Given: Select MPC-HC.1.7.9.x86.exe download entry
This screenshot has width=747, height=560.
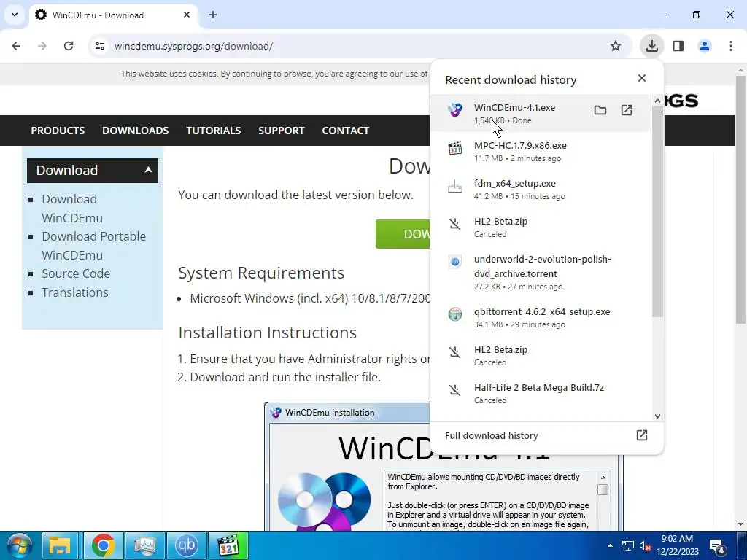Looking at the screenshot, I should 541,152.
